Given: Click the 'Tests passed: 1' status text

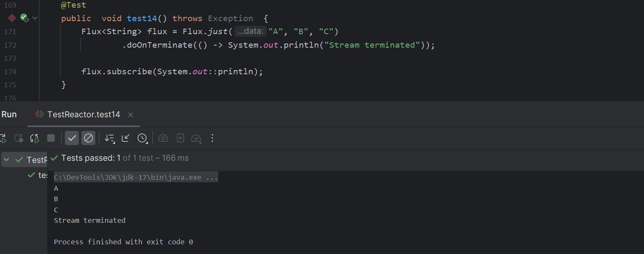Looking at the screenshot, I should click(91, 158).
